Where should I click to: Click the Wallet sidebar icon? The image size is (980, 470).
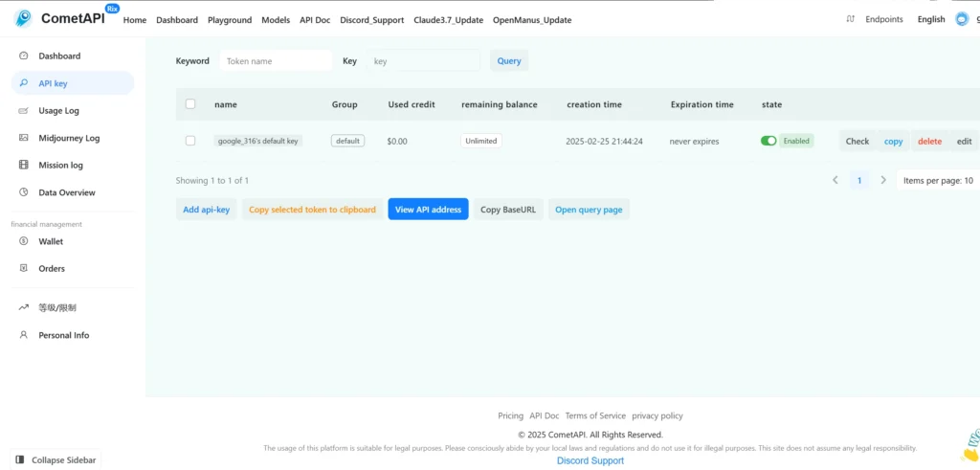(x=24, y=241)
